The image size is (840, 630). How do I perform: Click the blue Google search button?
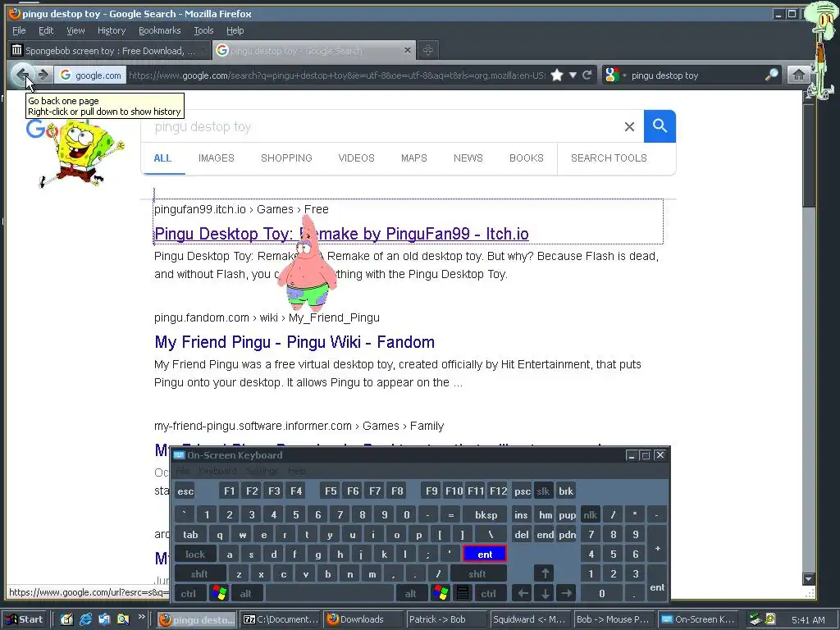pyautogui.click(x=660, y=126)
